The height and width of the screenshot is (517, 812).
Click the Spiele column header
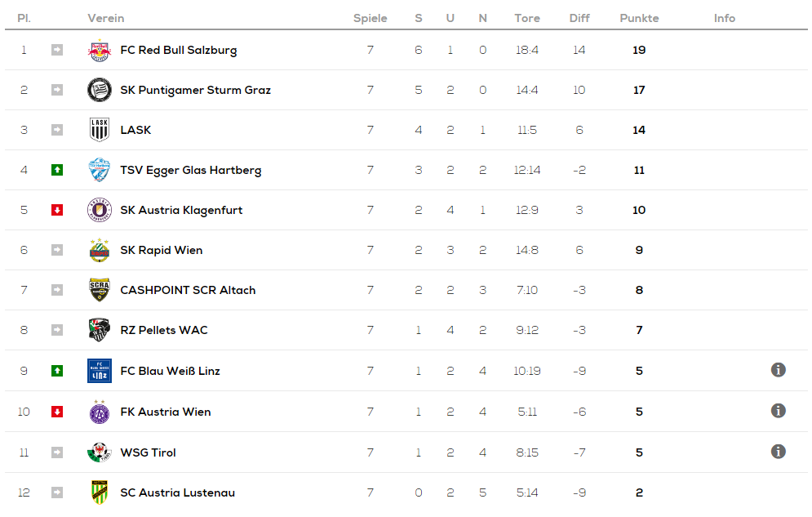coord(371,18)
